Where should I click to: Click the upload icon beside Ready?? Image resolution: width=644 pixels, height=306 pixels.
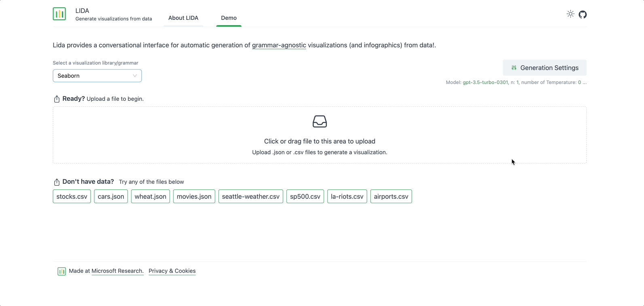click(x=57, y=99)
